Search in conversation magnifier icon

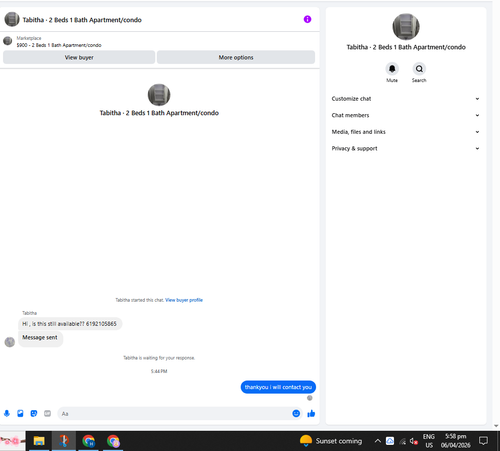pos(419,69)
